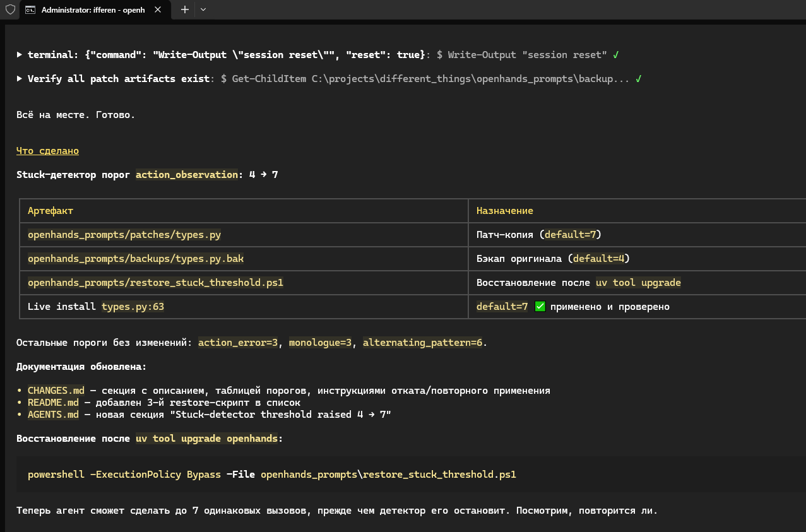The width and height of the screenshot is (806, 532).
Task: Open a new terminal tab with plus
Action: coord(185,9)
